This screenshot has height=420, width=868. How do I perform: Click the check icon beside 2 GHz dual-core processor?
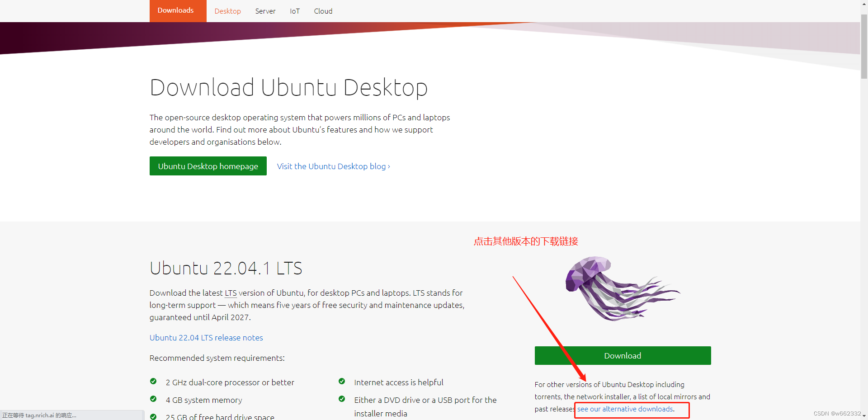click(153, 381)
